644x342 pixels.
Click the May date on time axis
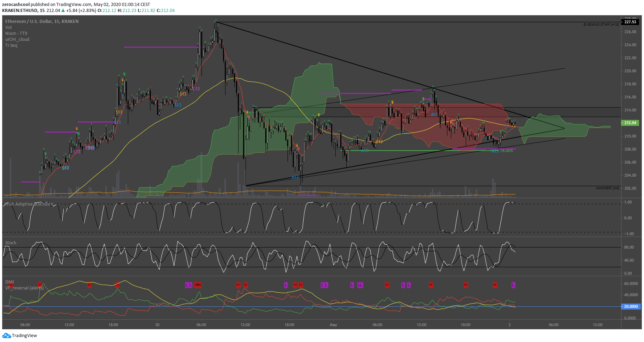click(x=333, y=325)
